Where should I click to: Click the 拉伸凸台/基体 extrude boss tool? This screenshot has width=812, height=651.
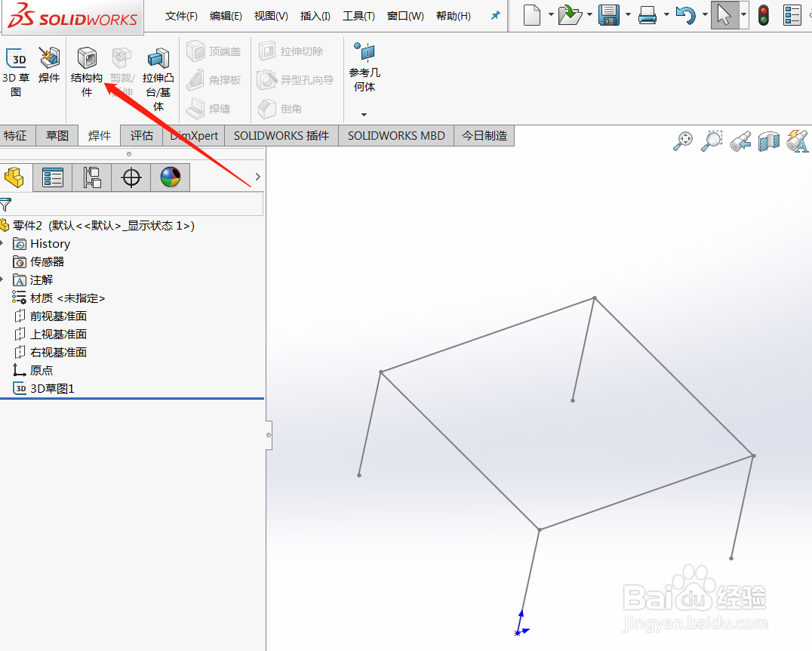coord(158,79)
